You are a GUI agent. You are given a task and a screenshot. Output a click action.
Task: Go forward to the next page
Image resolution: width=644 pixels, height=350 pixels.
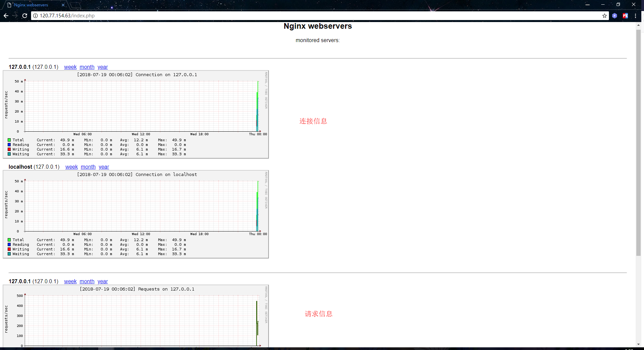point(15,15)
